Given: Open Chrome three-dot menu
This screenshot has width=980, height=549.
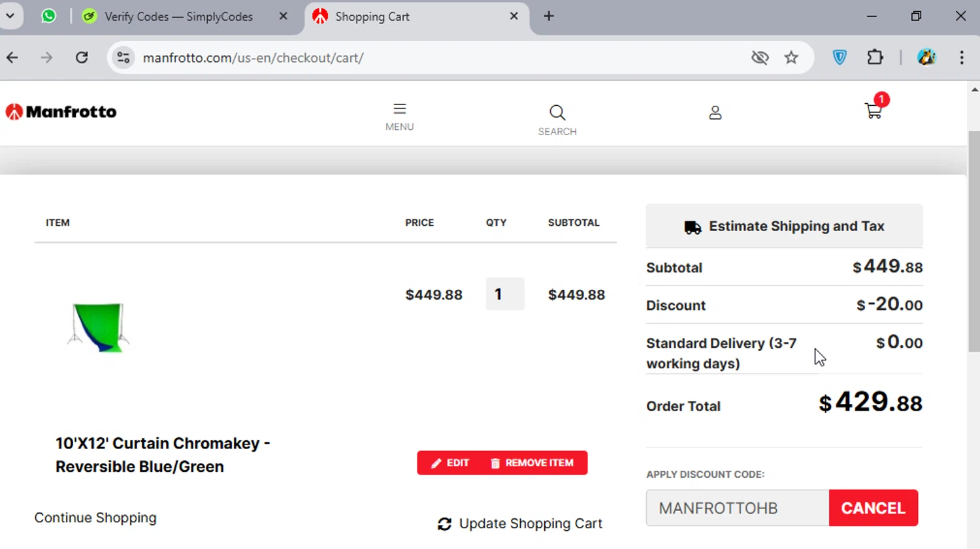Looking at the screenshot, I should [x=962, y=57].
